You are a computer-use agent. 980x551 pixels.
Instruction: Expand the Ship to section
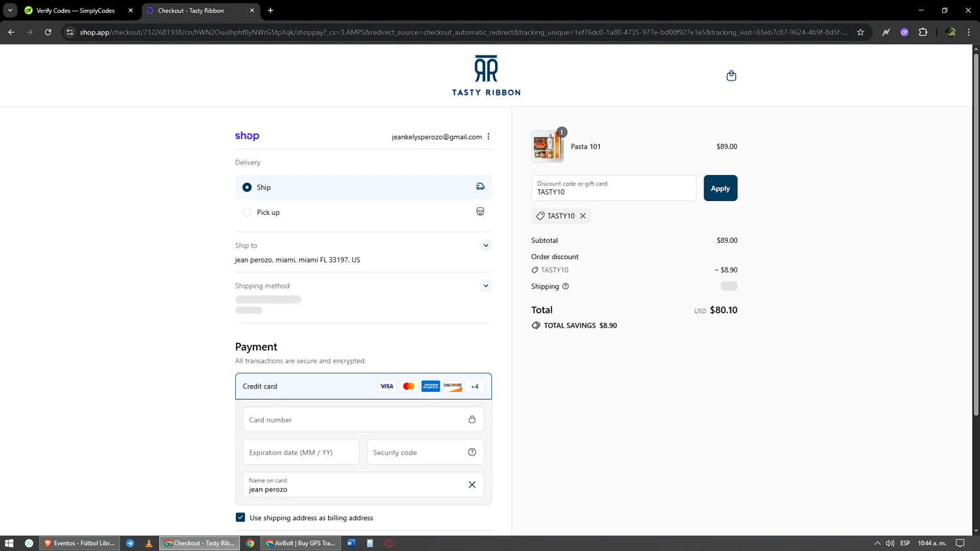485,245
